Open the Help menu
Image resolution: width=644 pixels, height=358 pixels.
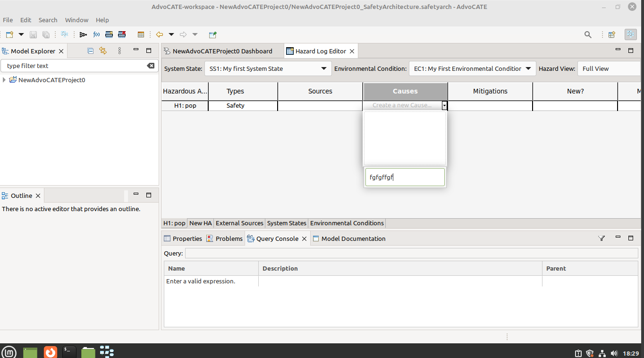pyautogui.click(x=102, y=20)
